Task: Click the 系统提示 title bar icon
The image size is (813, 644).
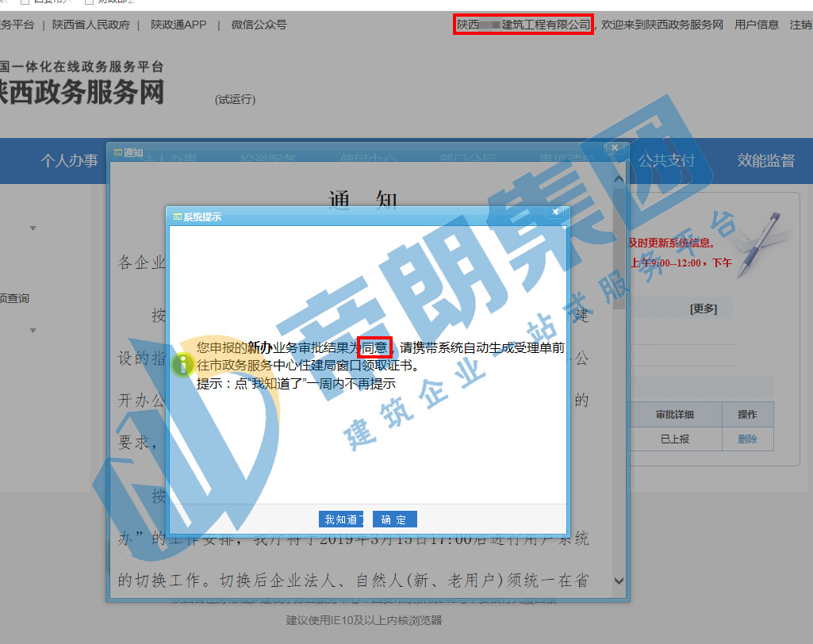Action: (178, 217)
